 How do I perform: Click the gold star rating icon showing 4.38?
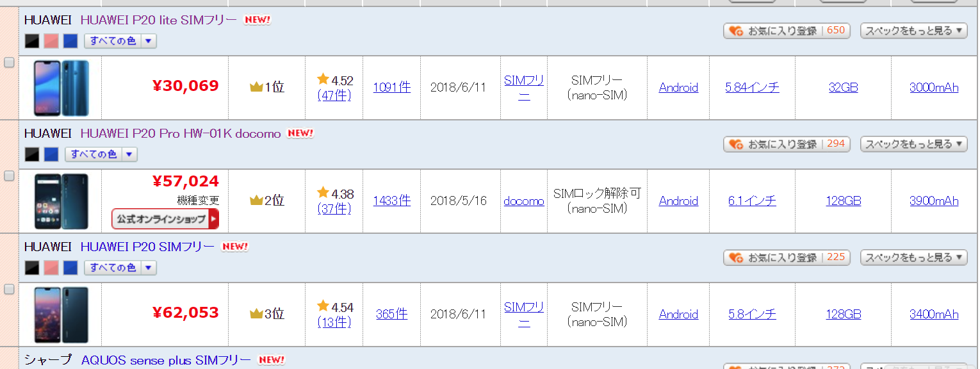pyautogui.click(x=323, y=192)
